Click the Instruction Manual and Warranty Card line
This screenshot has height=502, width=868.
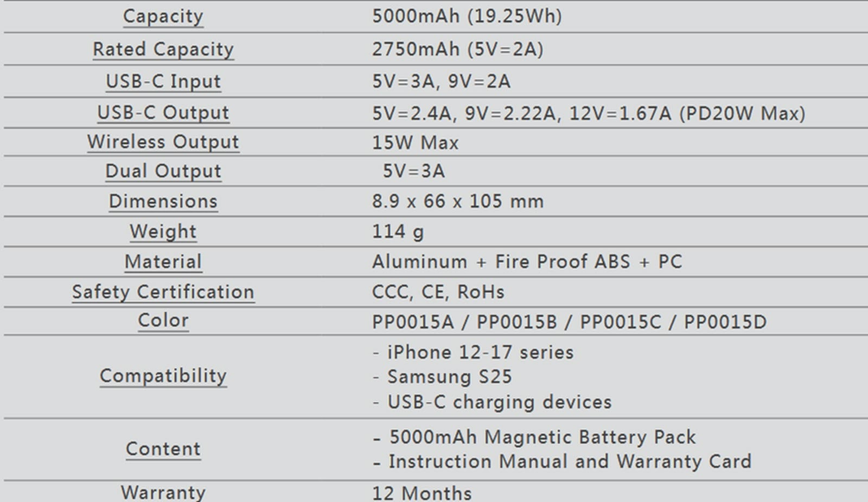[570, 461]
